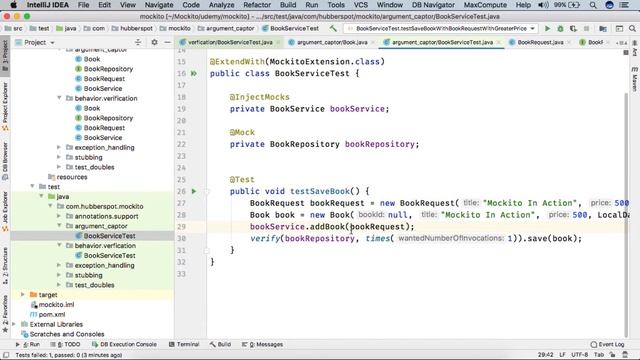Image resolution: width=640 pixels, height=360 pixels.
Task: Close argument_captor/BookServiceTest.java tab
Action: 498,42
